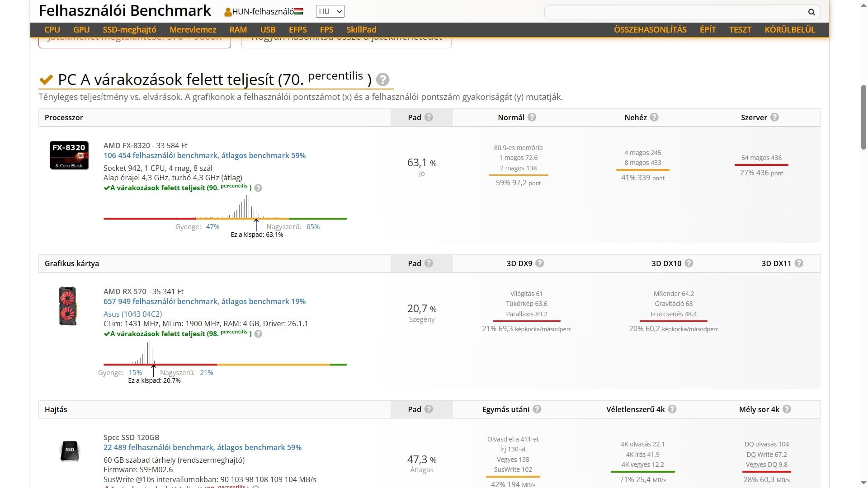Image resolution: width=868 pixels, height=488 pixels.
Task: Click the page vertical scrollbar thumb
Action: click(x=863, y=117)
